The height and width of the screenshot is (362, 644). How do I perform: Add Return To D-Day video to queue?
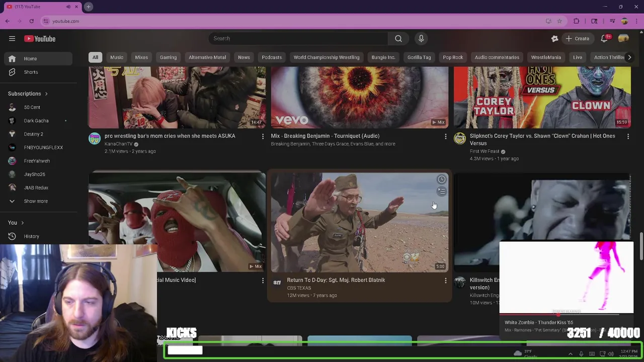(441, 192)
